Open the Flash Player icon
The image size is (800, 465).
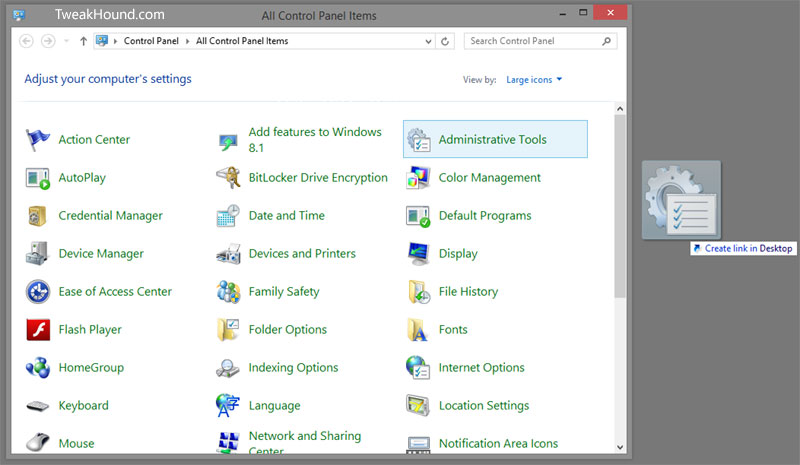(38, 330)
